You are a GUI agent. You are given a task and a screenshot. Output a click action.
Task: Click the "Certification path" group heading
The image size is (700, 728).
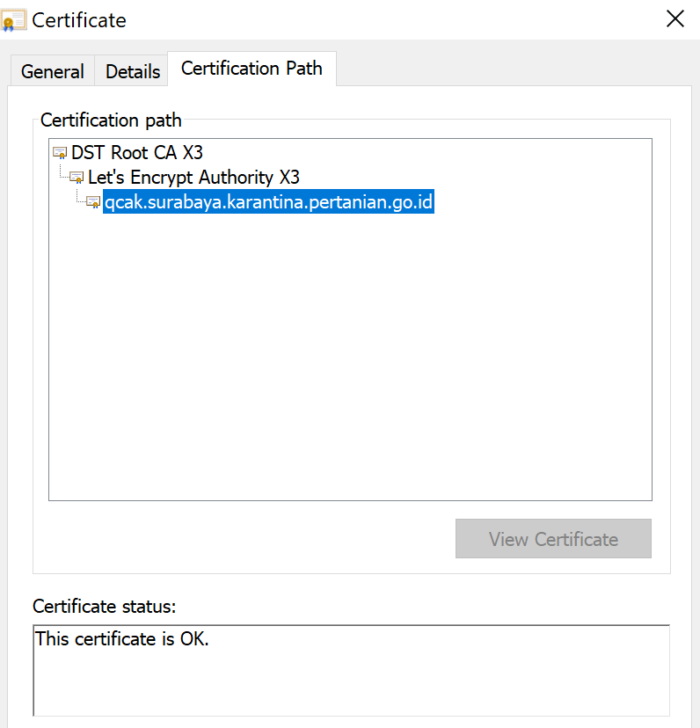111,120
